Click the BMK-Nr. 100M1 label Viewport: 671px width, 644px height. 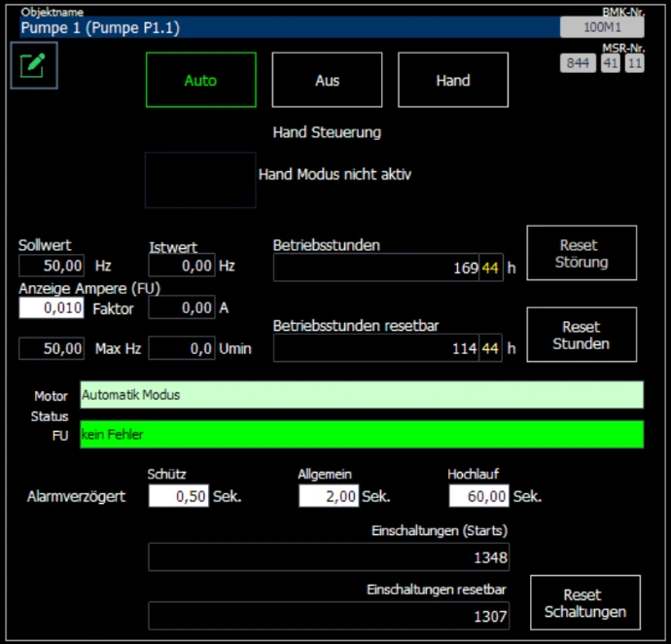tap(601, 27)
